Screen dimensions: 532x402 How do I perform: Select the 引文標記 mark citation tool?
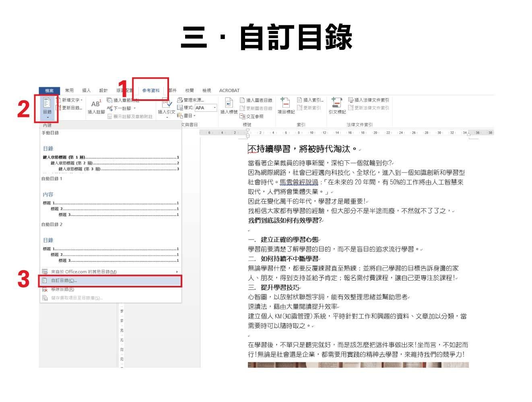(x=337, y=105)
